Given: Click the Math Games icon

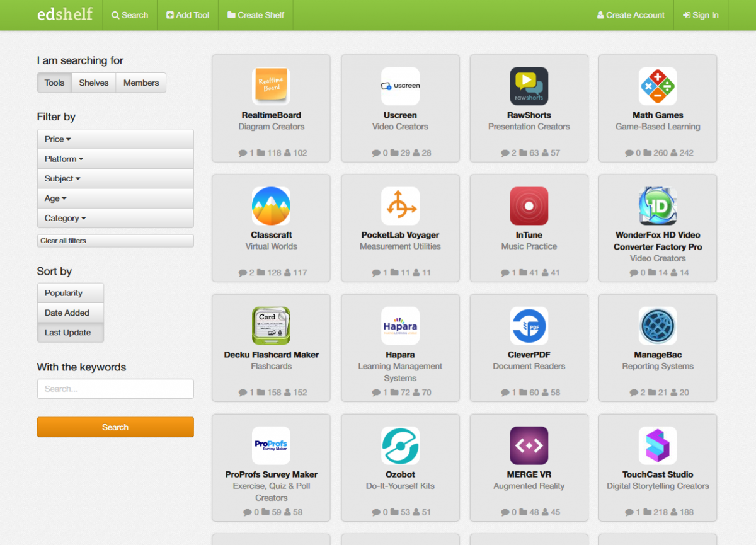Looking at the screenshot, I should pyautogui.click(x=658, y=86).
